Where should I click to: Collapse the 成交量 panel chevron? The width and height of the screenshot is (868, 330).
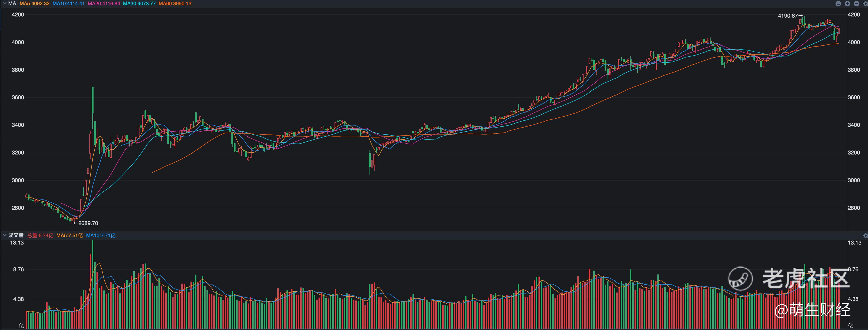[4, 235]
